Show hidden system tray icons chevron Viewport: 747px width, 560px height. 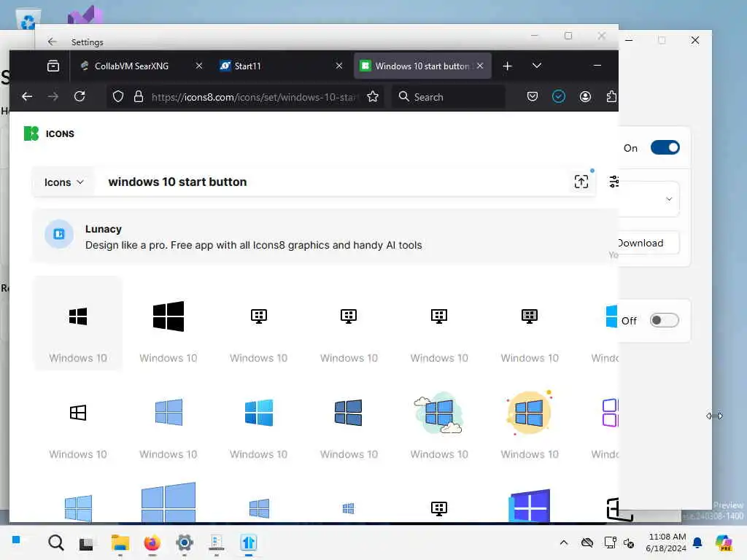564,542
